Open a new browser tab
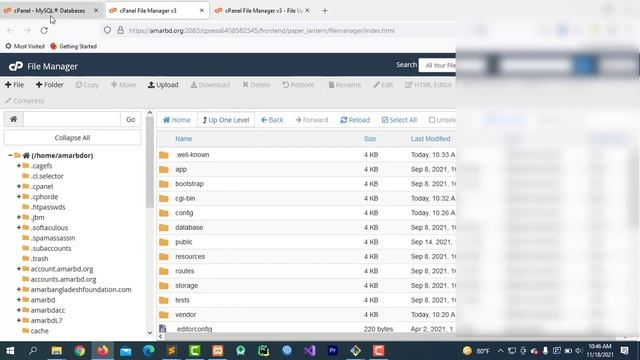 pos(325,11)
